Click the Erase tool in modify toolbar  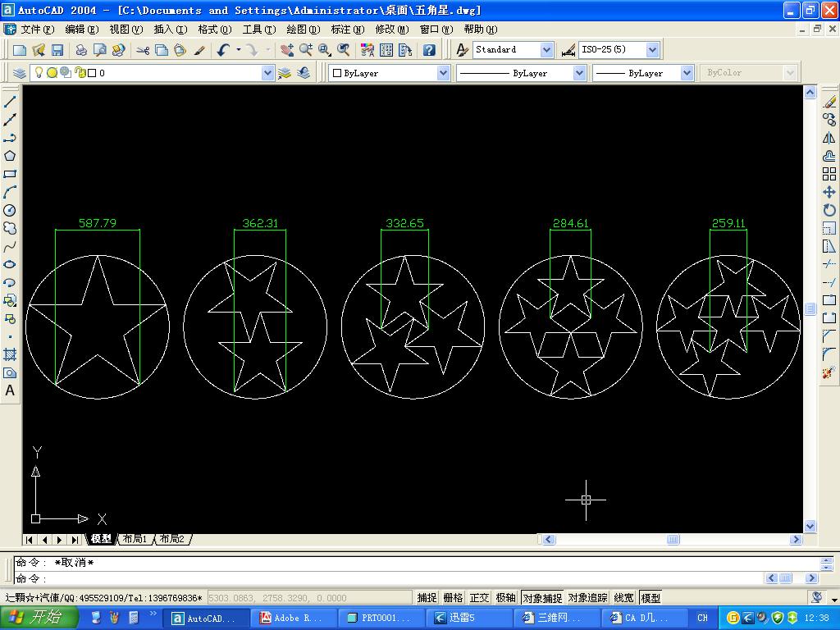click(x=829, y=101)
